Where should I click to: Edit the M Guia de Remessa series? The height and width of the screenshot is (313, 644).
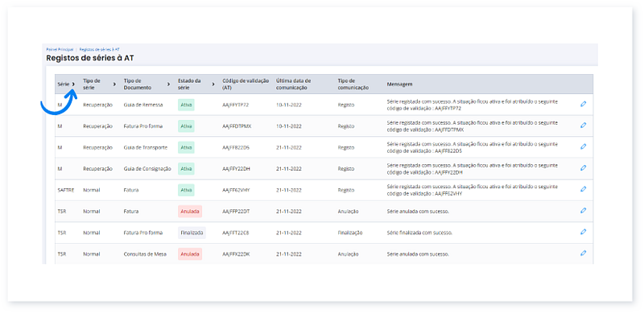(x=583, y=105)
